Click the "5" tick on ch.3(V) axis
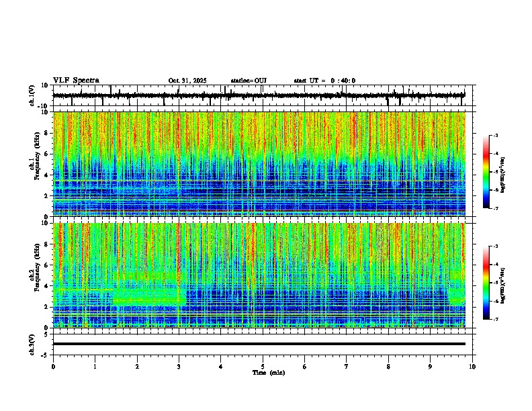The image size is (532, 411). 46,334
